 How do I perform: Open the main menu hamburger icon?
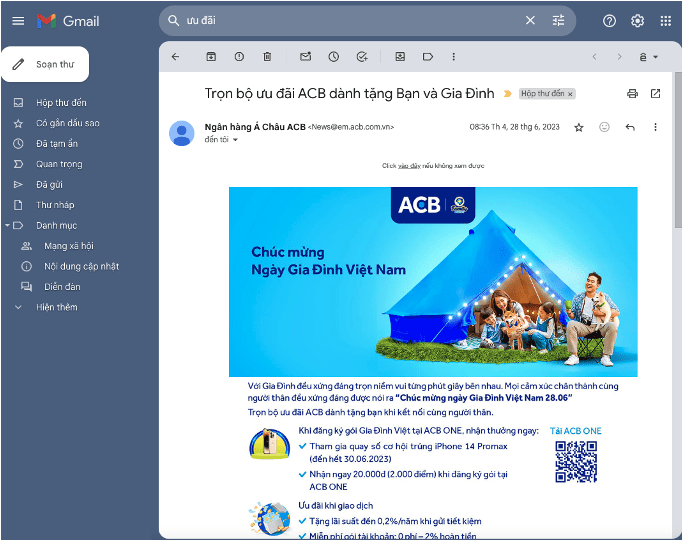point(18,21)
